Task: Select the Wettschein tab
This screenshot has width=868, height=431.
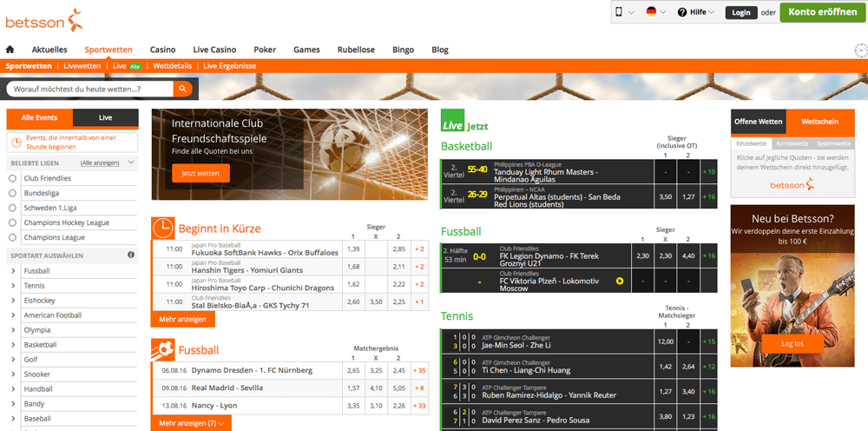Action: 820,122
